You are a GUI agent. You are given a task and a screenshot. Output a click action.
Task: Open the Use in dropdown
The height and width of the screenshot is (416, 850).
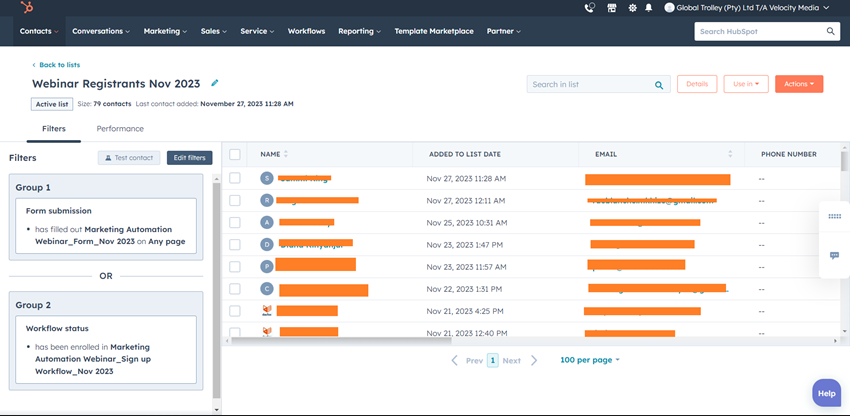pyautogui.click(x=746, y=84)
